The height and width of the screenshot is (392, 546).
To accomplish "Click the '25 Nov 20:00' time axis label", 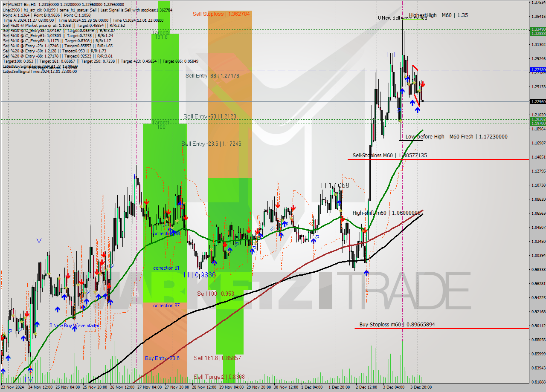I will pos(96,387).
